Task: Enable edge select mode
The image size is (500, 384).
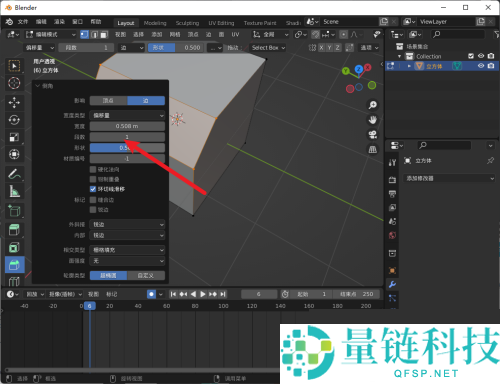Action: click(94, 34)
